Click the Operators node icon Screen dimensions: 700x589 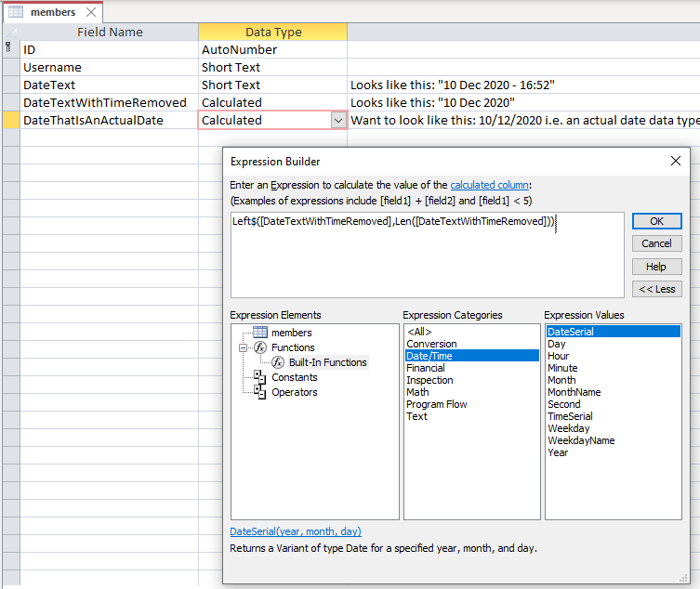tap(259, 392)
